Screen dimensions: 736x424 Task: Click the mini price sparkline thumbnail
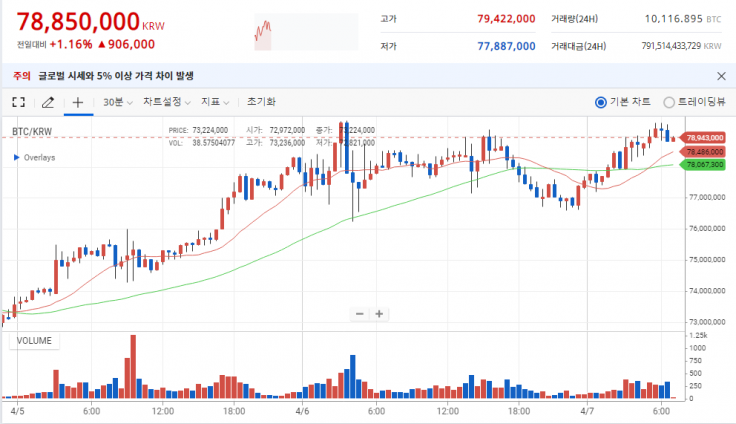(264, 32)
